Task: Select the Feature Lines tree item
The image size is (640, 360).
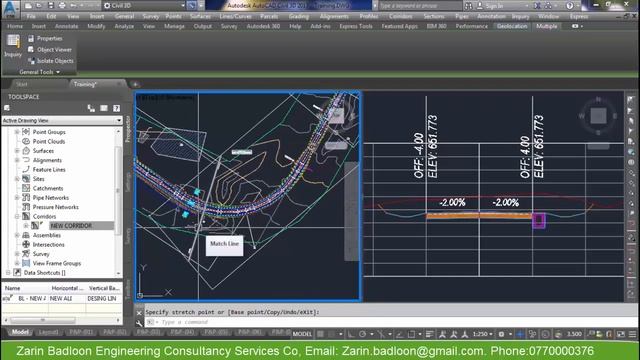Action: pyautogui.click(x=49, y=169)
